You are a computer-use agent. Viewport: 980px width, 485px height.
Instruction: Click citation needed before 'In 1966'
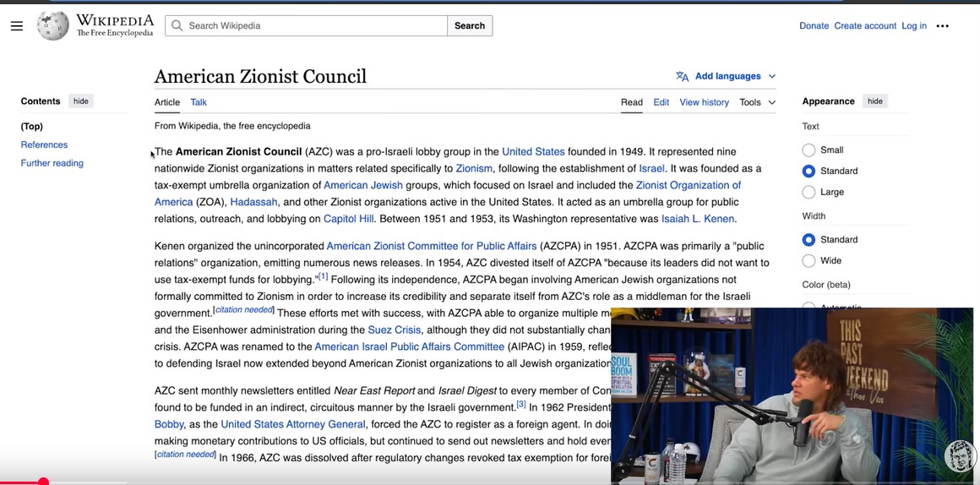pos(186,455)
